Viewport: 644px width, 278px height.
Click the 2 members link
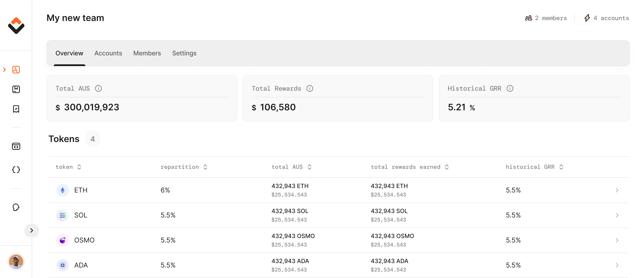click(546, 18)
